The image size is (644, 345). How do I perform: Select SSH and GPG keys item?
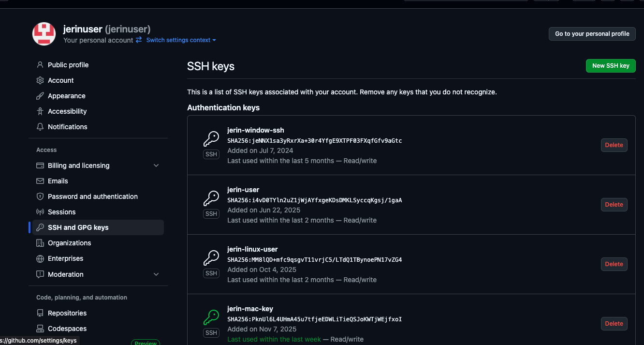pos(78,227)
